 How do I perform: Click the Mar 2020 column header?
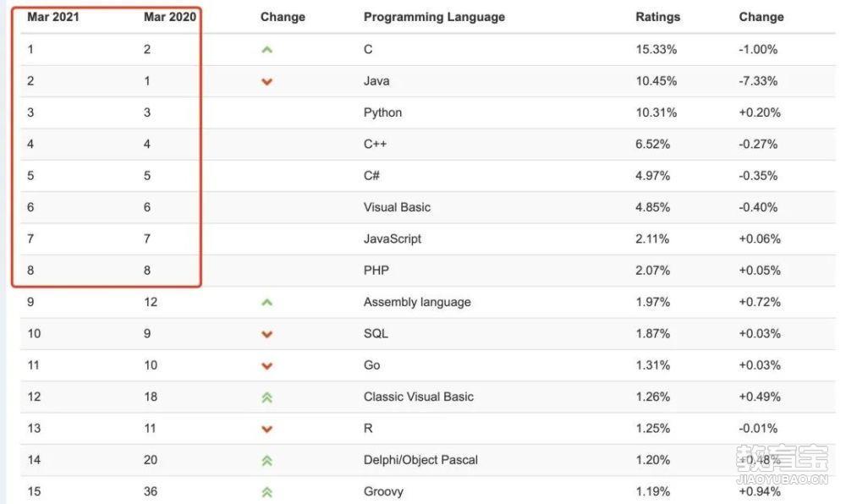pyautogui.click(x=170, y=17)
